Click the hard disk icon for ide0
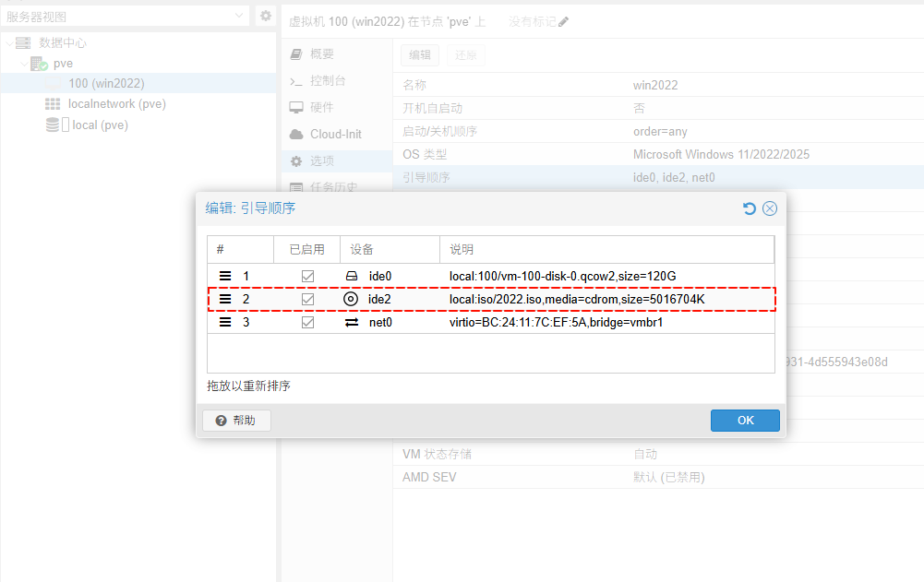 click(x=351, y=276)
